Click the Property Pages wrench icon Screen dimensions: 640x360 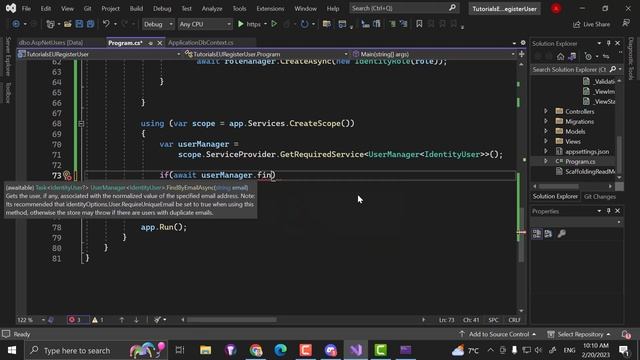coord(562,233)
